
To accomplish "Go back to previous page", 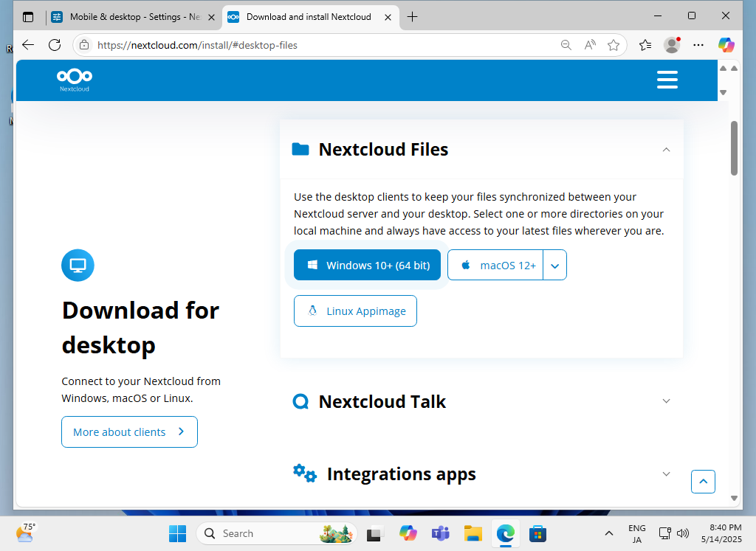I will click(x=29, y=45).
